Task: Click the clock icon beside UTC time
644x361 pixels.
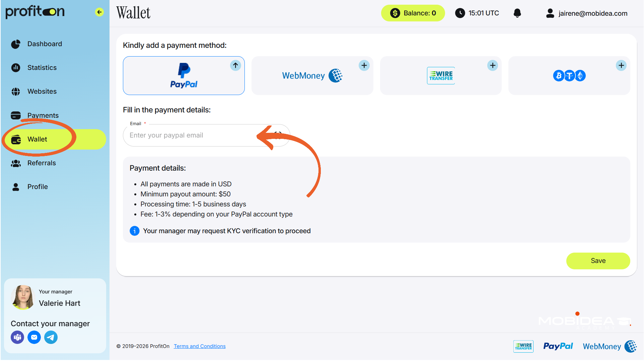Action: point(460,13)
